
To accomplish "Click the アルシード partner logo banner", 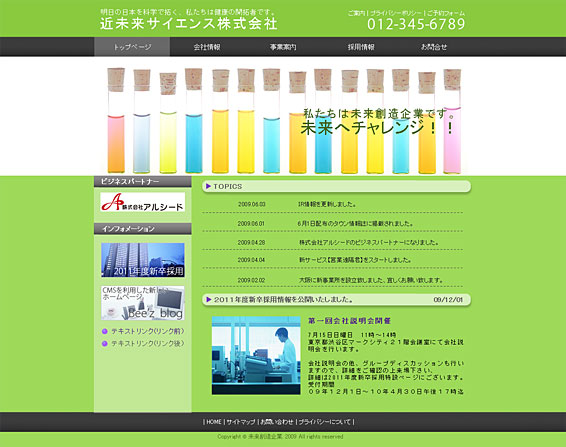I will tap(143, 202).
